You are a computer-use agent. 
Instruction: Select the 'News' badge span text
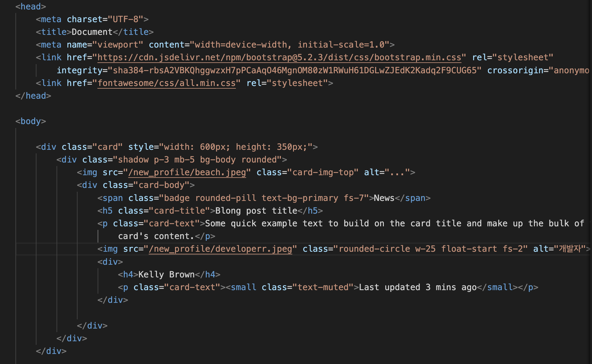point(384,198)
